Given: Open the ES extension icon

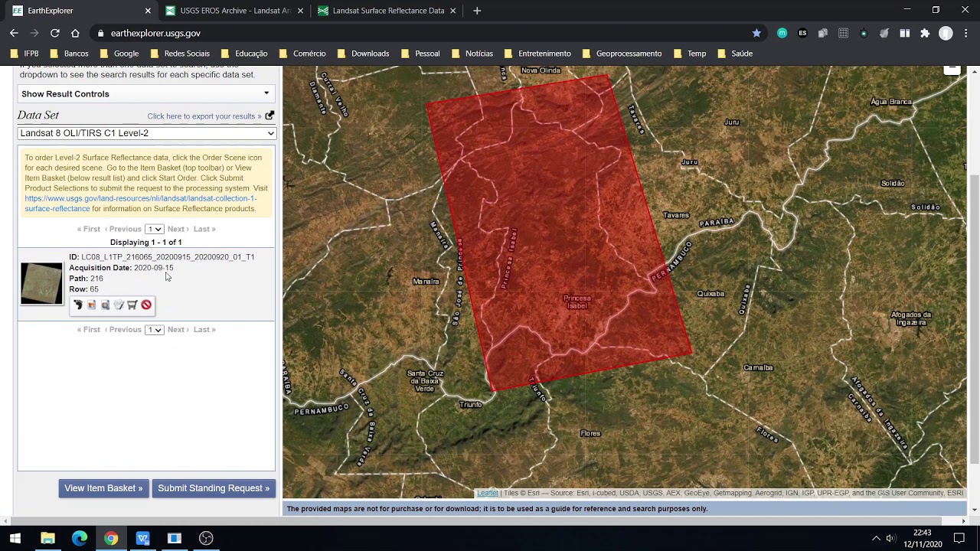Looking at the screenshot, I should 802,33.
